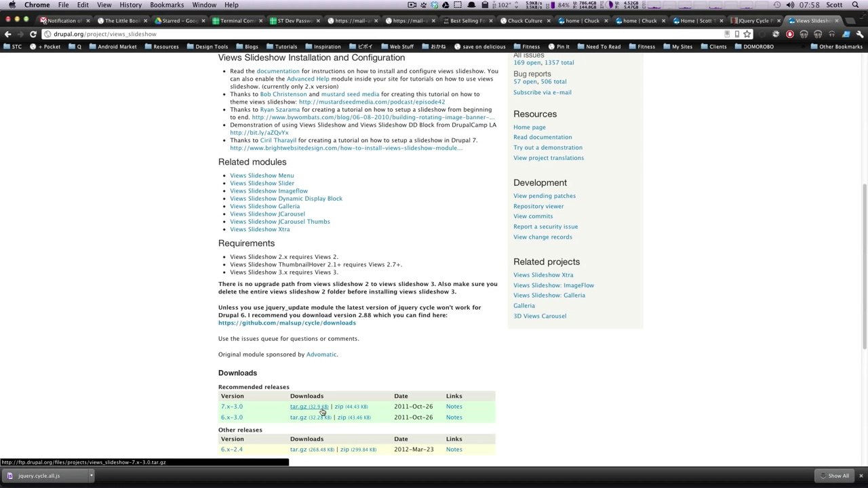Click the save on delicious bookmarklet
The height and width of the screenshot is (488, 868).
click(479, 47)
